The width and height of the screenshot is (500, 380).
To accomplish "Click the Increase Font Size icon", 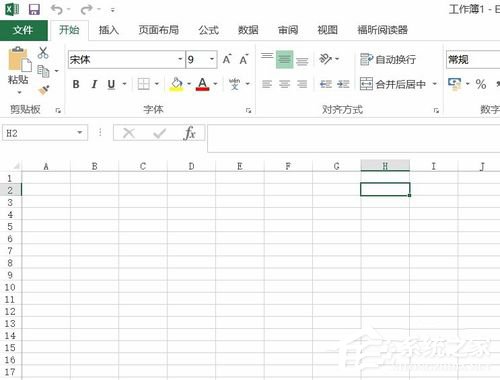I will pos(227,59).
